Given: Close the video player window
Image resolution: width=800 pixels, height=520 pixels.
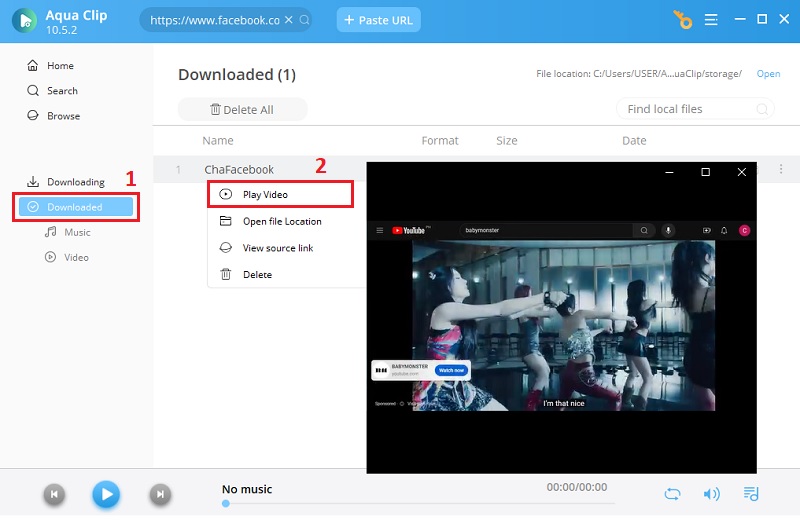Looking at the screenshot, I should point(742,172).
